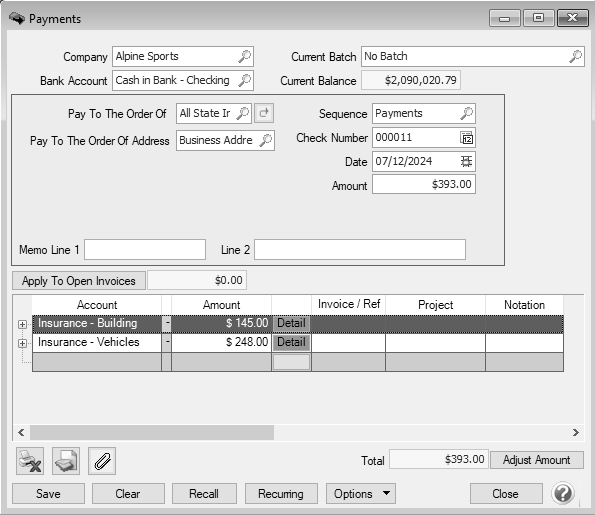Click the horizontal scrollbar right arrow

576,432
